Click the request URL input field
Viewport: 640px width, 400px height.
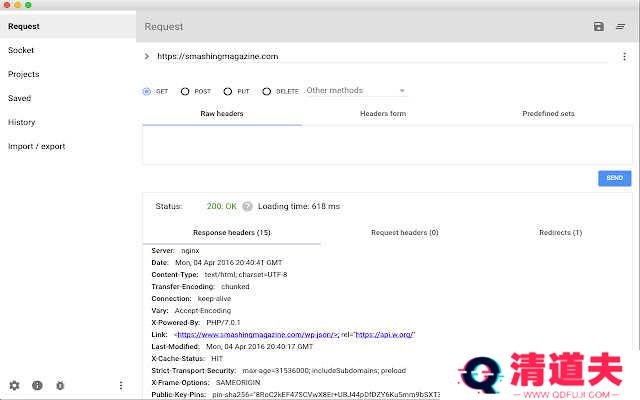[380, 57]
